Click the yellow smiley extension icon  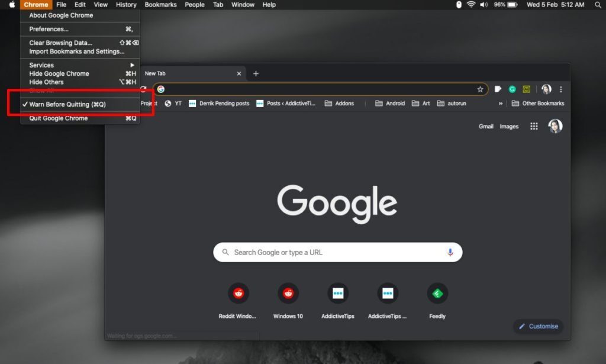point(526,89)
